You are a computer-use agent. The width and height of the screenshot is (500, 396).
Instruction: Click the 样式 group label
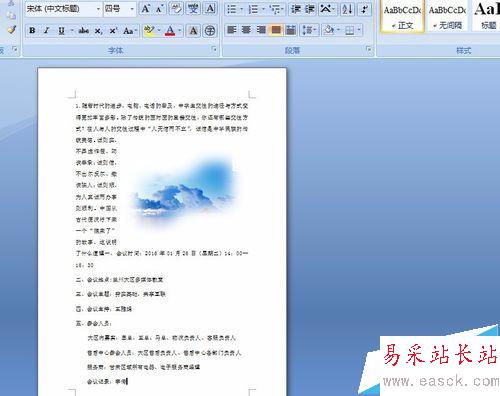[463, 50]
